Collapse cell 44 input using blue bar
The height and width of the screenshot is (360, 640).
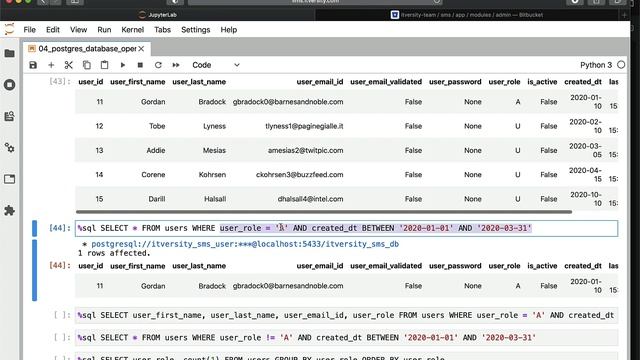[34, 228]
